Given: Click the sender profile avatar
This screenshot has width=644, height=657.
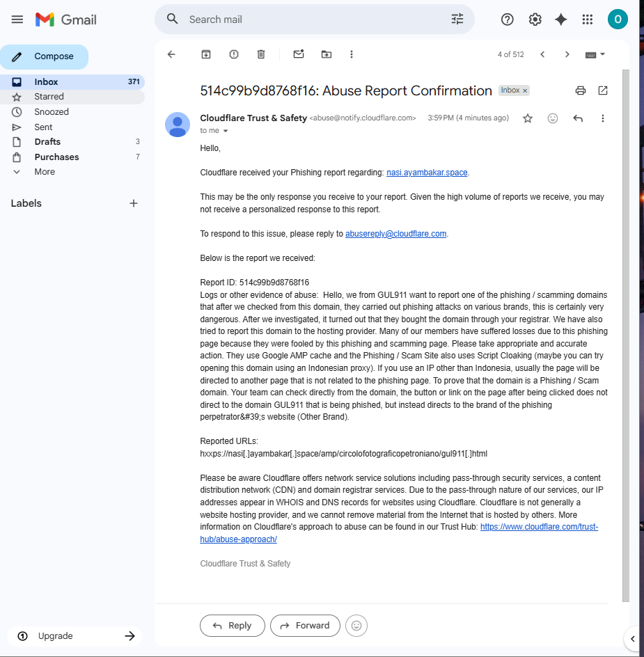Looking at the screenshot, I should (178, 125).
